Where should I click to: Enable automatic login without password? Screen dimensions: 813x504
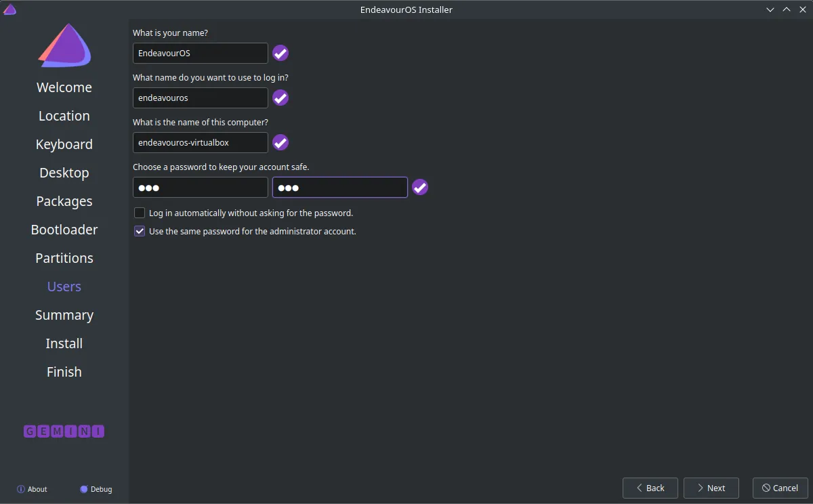click(140, 213)
